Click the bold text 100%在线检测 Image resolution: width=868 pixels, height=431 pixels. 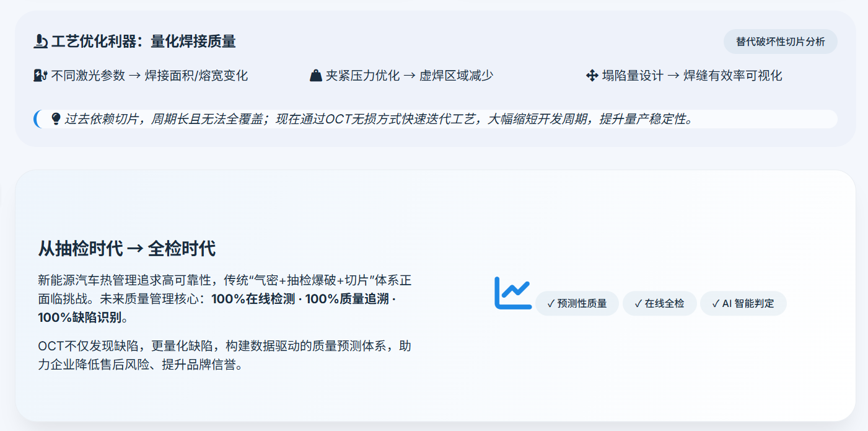coord(253,299)
